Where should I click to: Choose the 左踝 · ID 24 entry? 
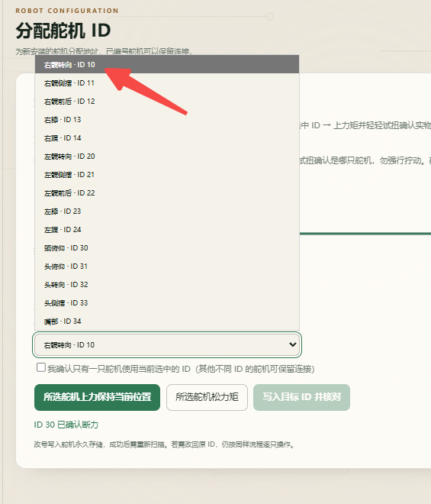167,230
